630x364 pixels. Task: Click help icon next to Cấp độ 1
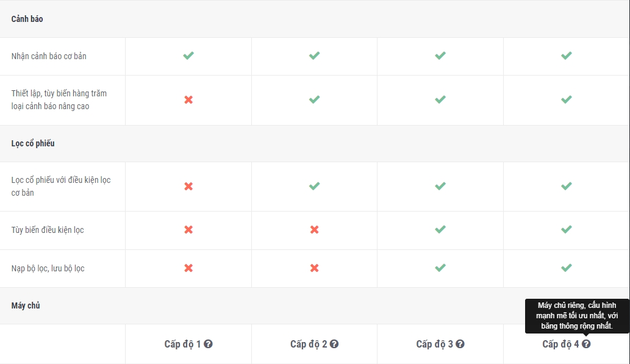click(x=208, y=344)
